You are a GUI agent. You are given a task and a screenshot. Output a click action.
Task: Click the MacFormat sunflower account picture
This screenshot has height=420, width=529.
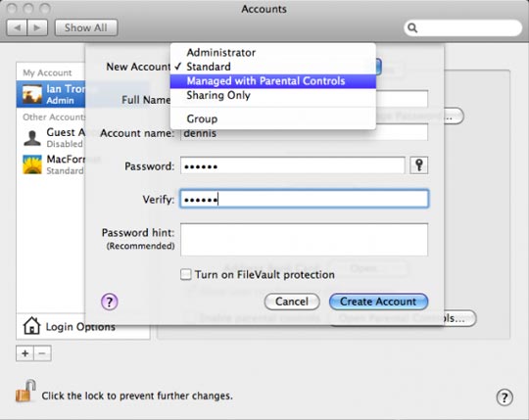coord(32,164)
